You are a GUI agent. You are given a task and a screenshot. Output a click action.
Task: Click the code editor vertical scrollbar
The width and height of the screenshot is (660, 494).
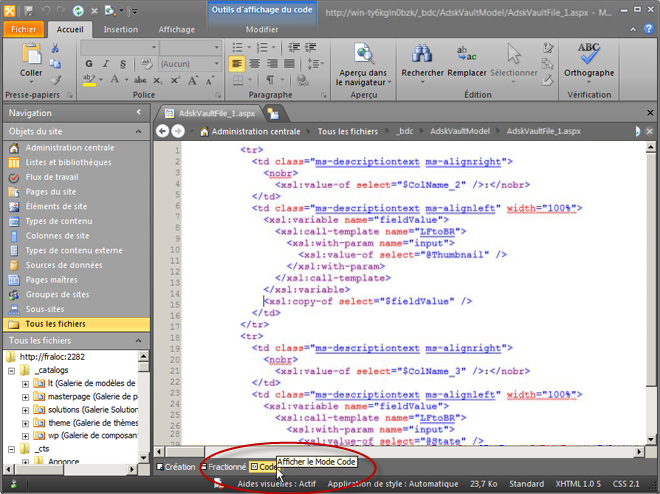pyautogui.click(x=651, y=293)
